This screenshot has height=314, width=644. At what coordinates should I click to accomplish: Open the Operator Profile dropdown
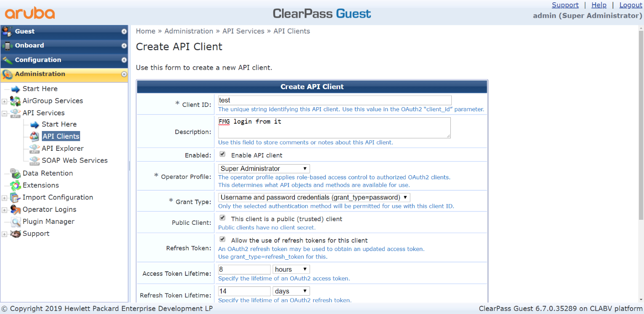(x=264, y=169)
